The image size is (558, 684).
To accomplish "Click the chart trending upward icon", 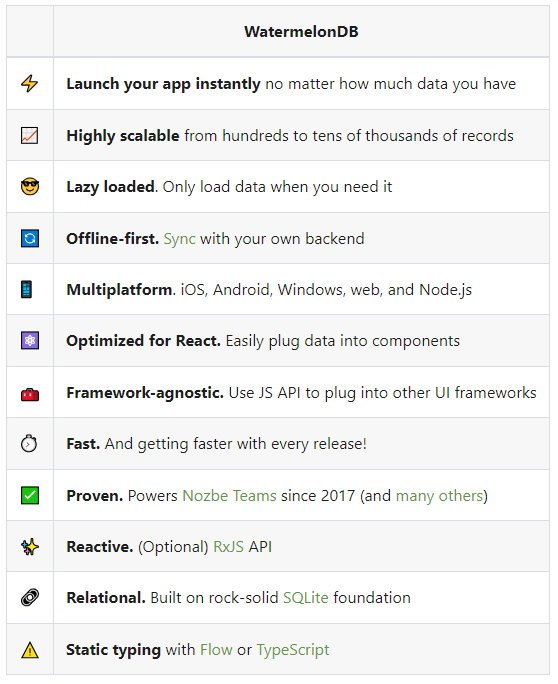I will click(30, 135).
